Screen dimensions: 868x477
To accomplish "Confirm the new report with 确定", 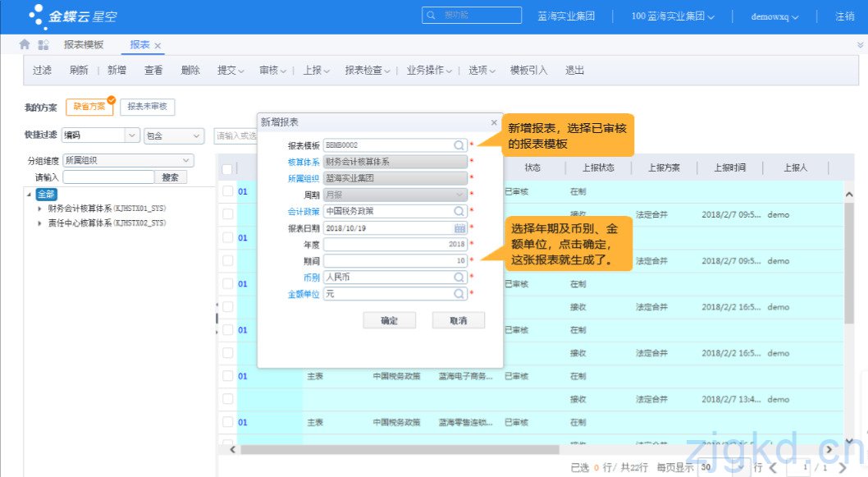I will click(x=389, y=320).
